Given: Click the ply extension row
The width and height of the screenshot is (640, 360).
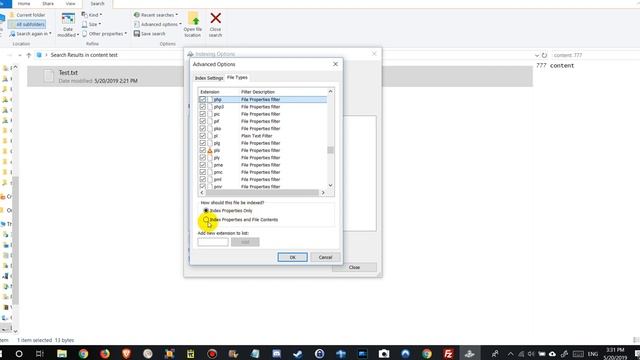Looking at the screenshot, I should (x=263, y=158).
